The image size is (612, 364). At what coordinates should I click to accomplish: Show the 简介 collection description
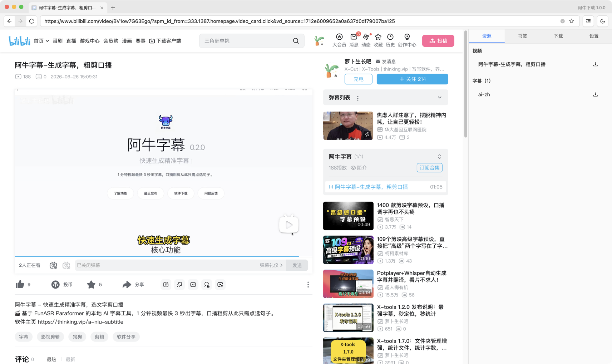click(x=359, y=168)
